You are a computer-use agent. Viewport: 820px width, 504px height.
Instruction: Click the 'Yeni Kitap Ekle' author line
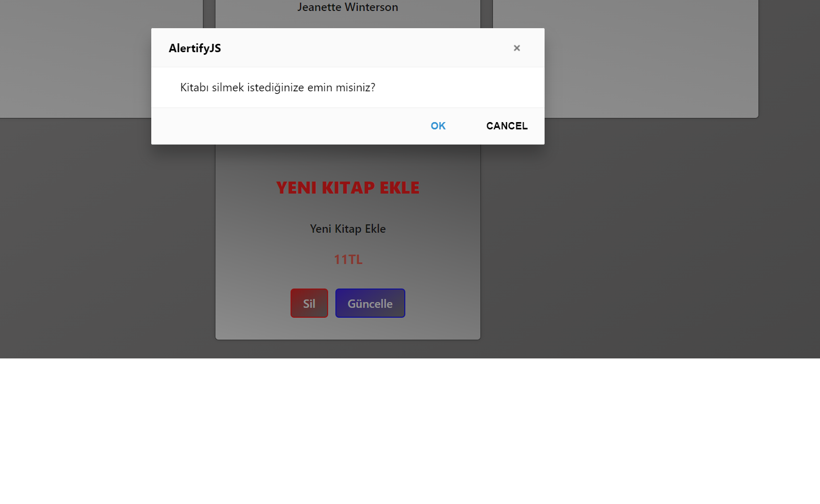pos(348,229)
